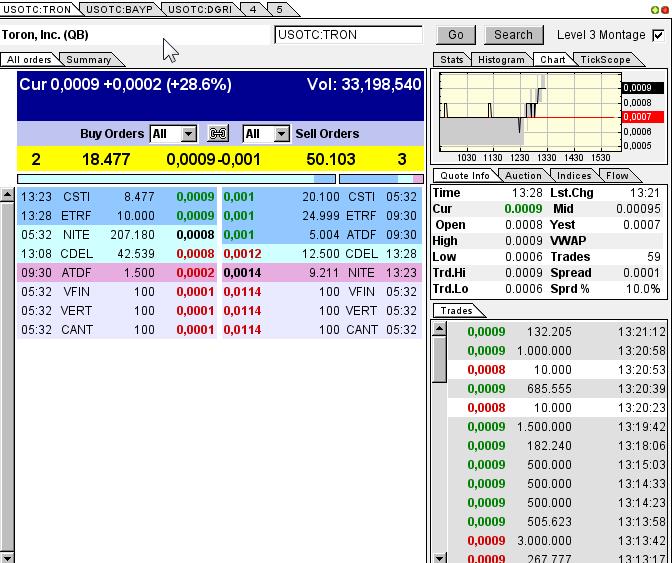Click the buy side depth bar

tap(176, 179)
